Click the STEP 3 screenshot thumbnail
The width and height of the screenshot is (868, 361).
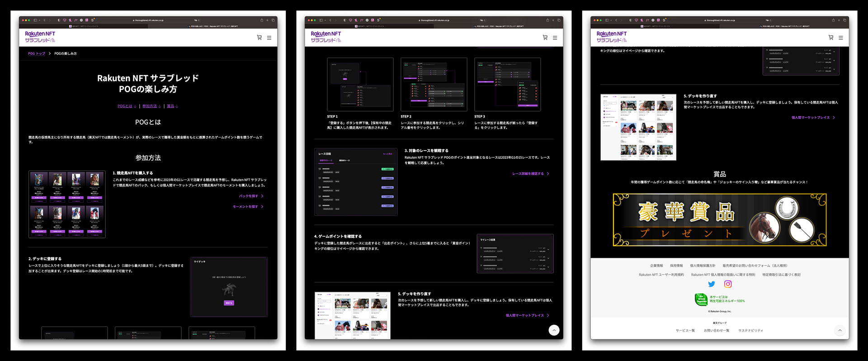pos(508,85)
